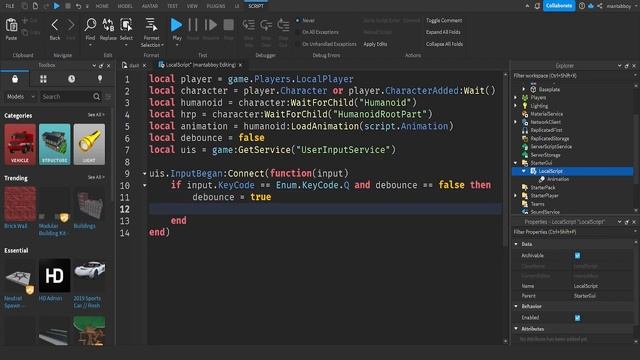Click See All next to Trending
Viewport: 640px width, 360px height.
pos(96,177)
